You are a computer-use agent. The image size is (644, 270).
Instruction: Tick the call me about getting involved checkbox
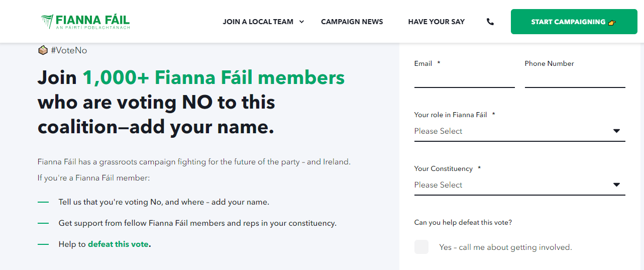[421, 247]
